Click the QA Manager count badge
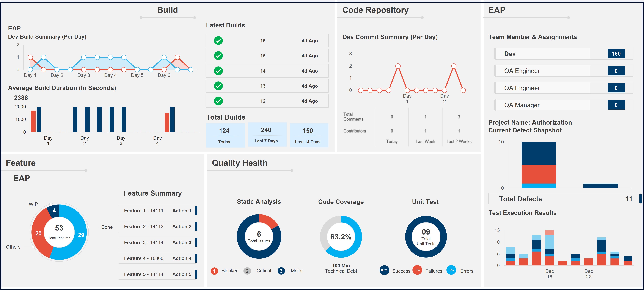 (x=616, y=105)
